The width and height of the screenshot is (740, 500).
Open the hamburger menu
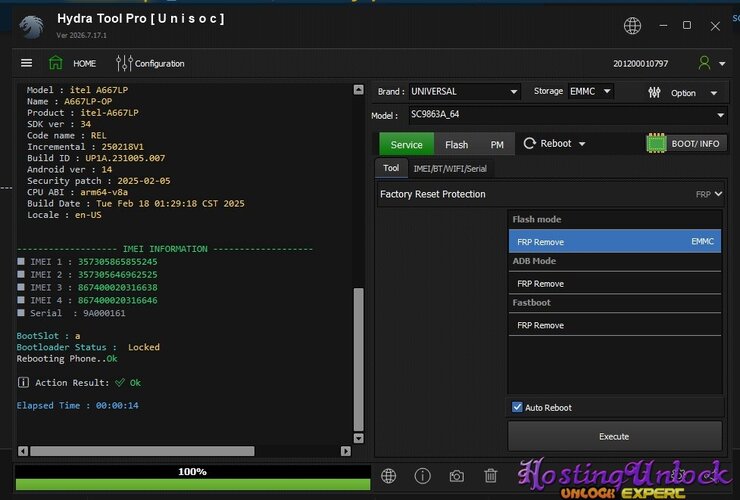click(26, 63)
